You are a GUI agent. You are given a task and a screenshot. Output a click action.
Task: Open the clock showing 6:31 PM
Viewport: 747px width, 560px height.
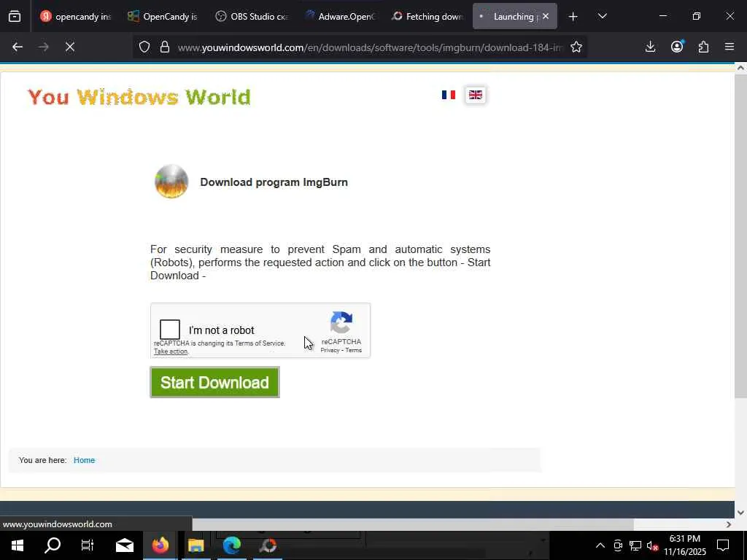[685, 545]
